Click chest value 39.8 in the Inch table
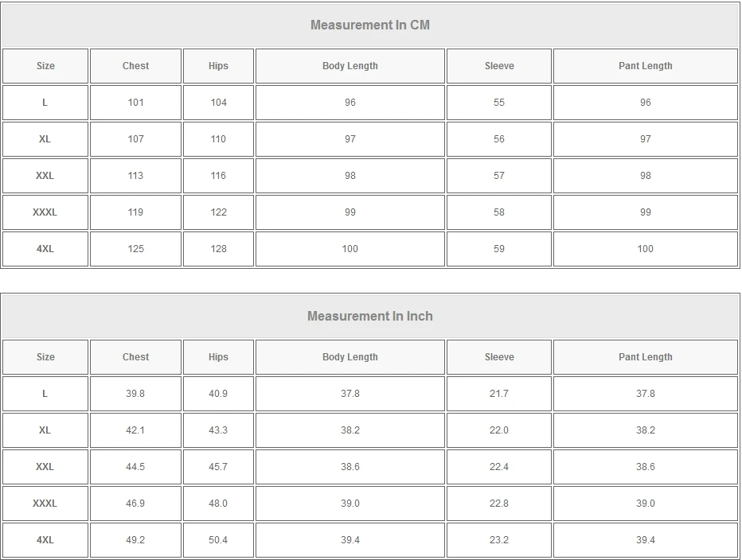 [135, 394]
